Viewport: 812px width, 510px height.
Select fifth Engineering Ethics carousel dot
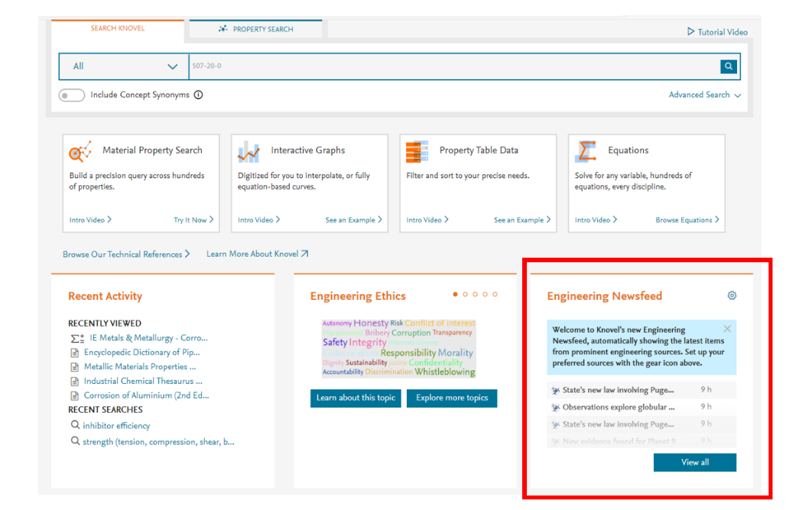pyautogui.click(x=495, y=294)
